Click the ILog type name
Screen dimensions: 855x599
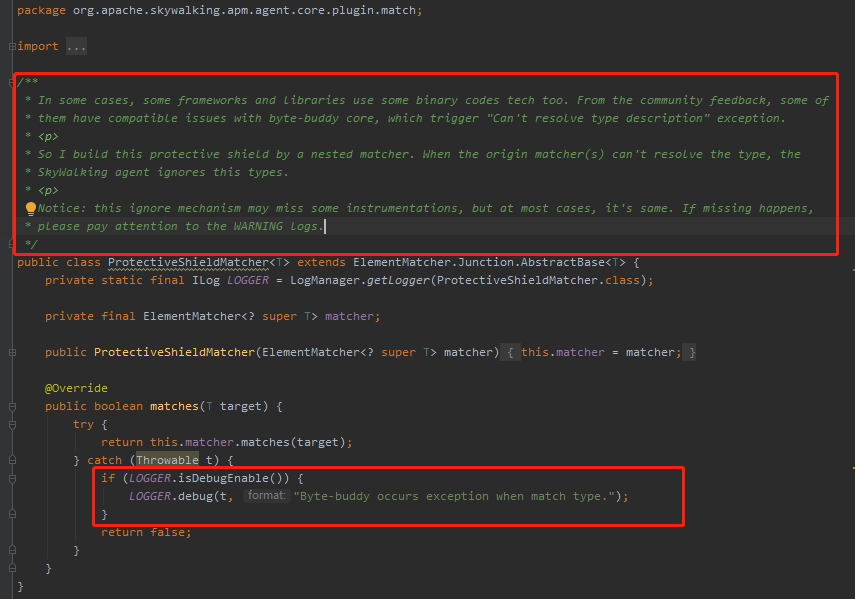coord(206,280)
